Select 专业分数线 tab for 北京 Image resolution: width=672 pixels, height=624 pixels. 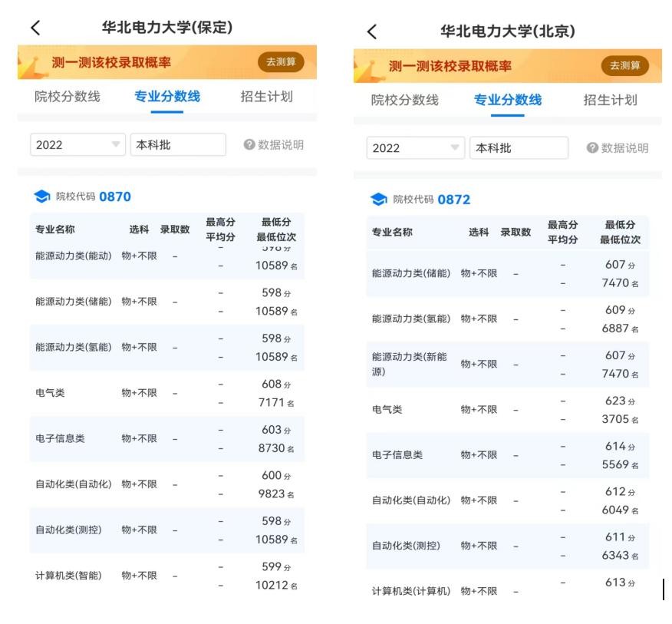[507, 100]
